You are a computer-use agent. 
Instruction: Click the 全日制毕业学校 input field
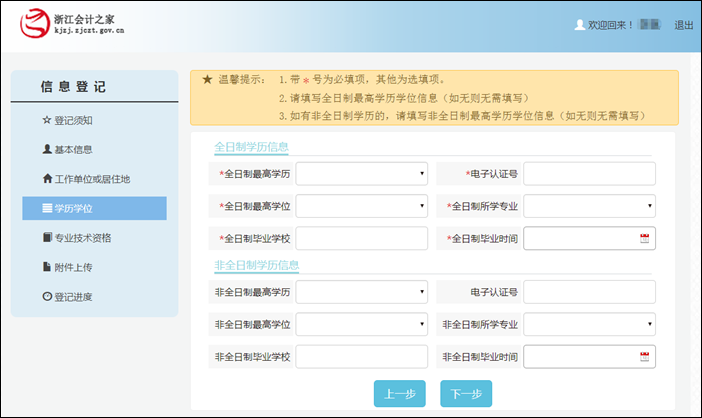click(x=361, y=238)
